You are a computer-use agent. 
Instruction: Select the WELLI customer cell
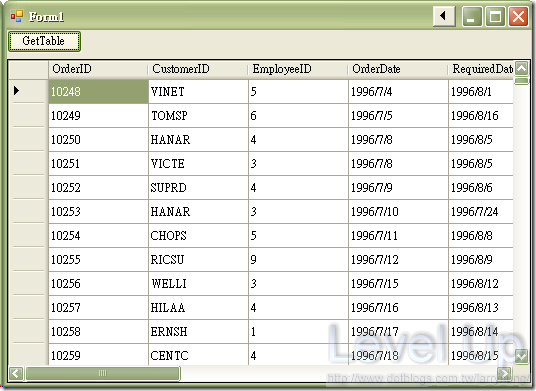click(x=199, y=284)
